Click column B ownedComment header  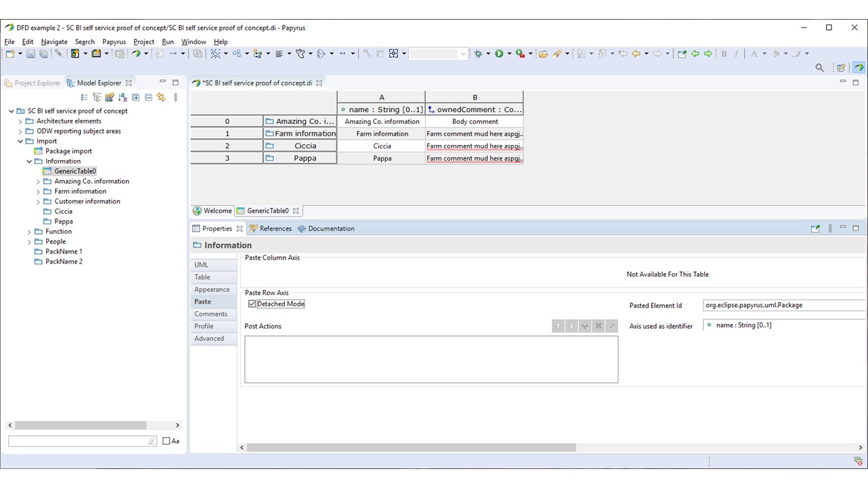tap(475, 109)
